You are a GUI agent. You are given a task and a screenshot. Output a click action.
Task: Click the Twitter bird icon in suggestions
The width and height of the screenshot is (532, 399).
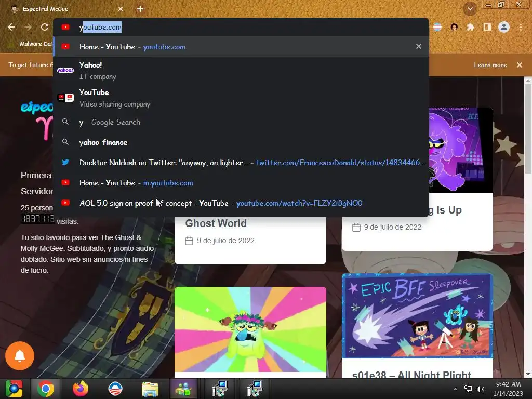tap(65, 162)
